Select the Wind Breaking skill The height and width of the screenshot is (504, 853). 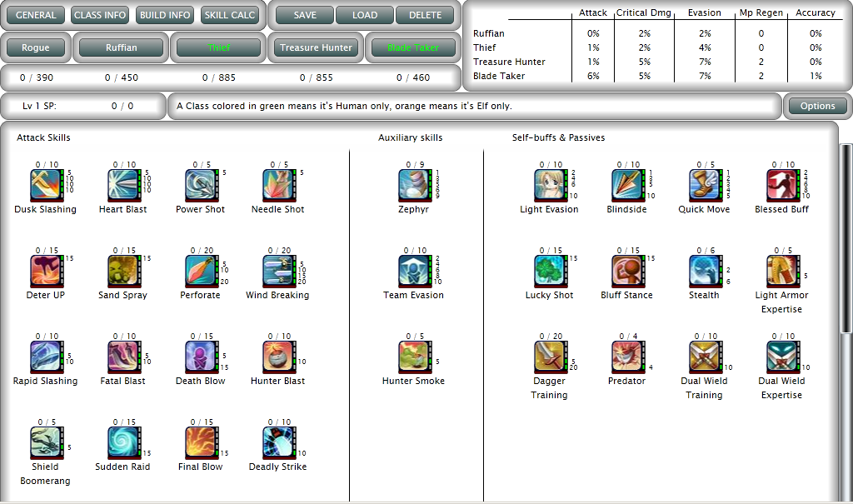277,269
